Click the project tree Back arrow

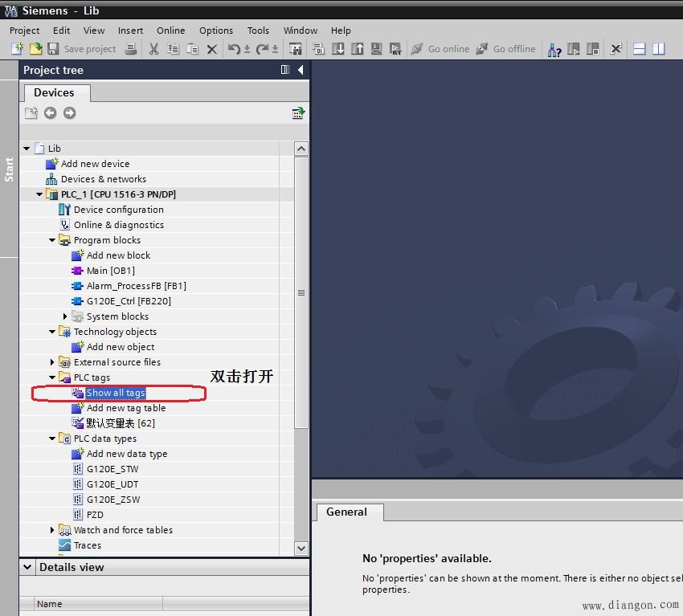50,113
